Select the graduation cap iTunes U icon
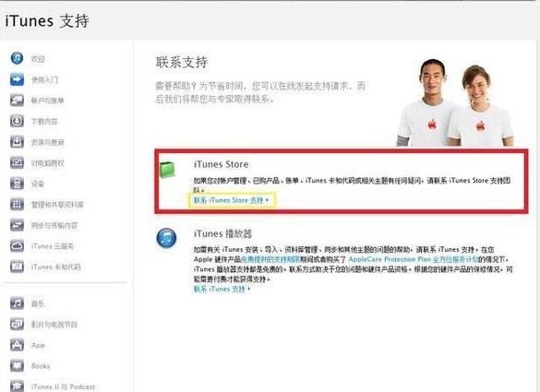Viewport: 540px width, 392px height. click(17, 386)
